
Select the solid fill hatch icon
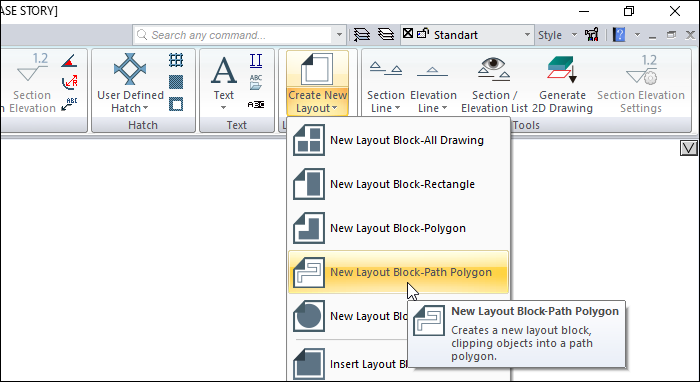(176, 82)
